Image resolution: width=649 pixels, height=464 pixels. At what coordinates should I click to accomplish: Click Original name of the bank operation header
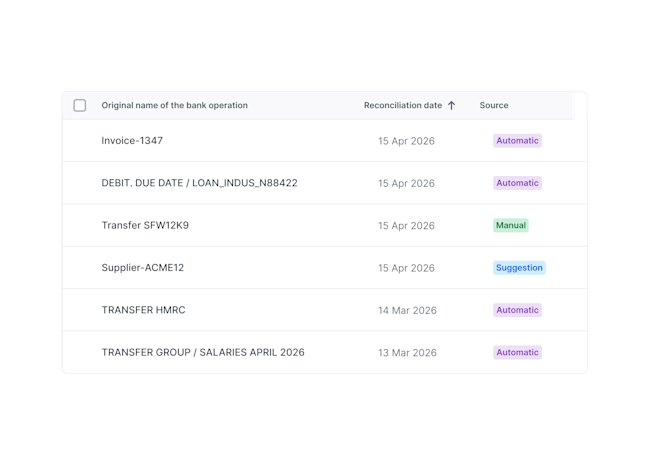pos(175,105)
